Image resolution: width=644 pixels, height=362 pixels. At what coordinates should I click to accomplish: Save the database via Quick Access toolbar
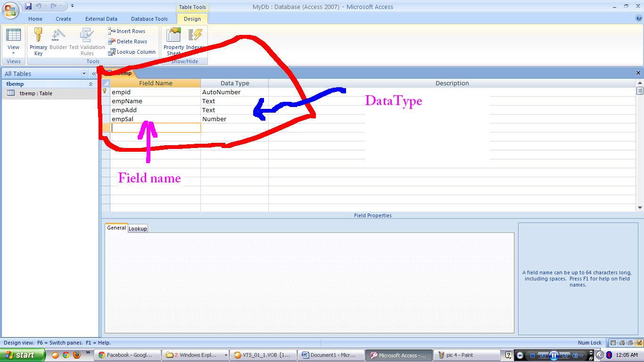(29, 5)
